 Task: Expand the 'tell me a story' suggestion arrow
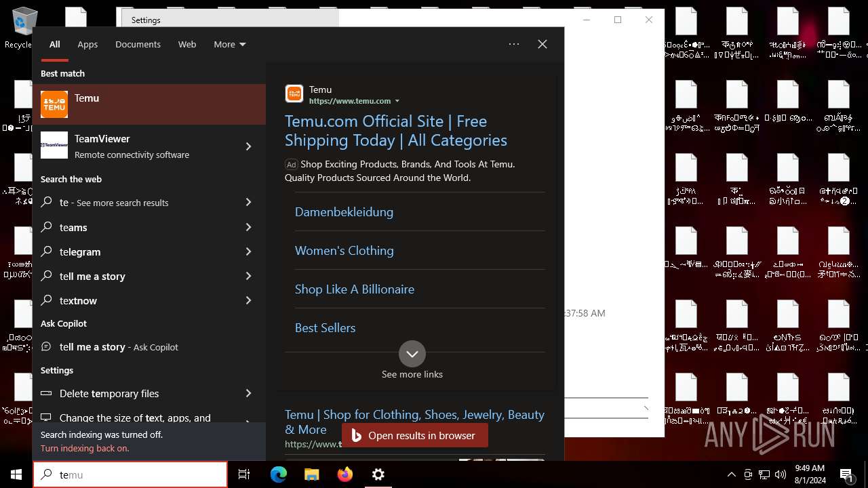248,276
